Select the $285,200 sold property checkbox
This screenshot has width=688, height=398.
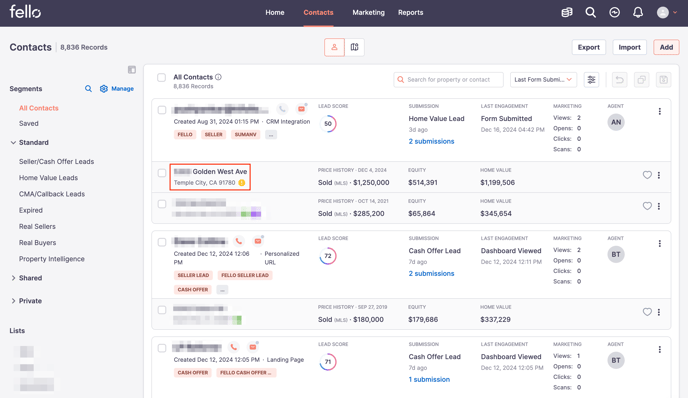tap(162, 204)
